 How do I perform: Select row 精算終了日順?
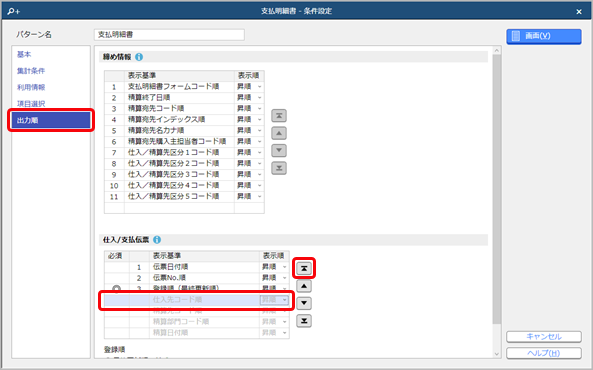184,98
